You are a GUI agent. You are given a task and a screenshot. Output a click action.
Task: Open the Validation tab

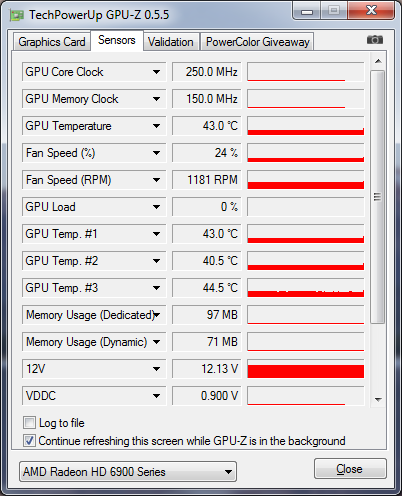[x=171, y=42]
